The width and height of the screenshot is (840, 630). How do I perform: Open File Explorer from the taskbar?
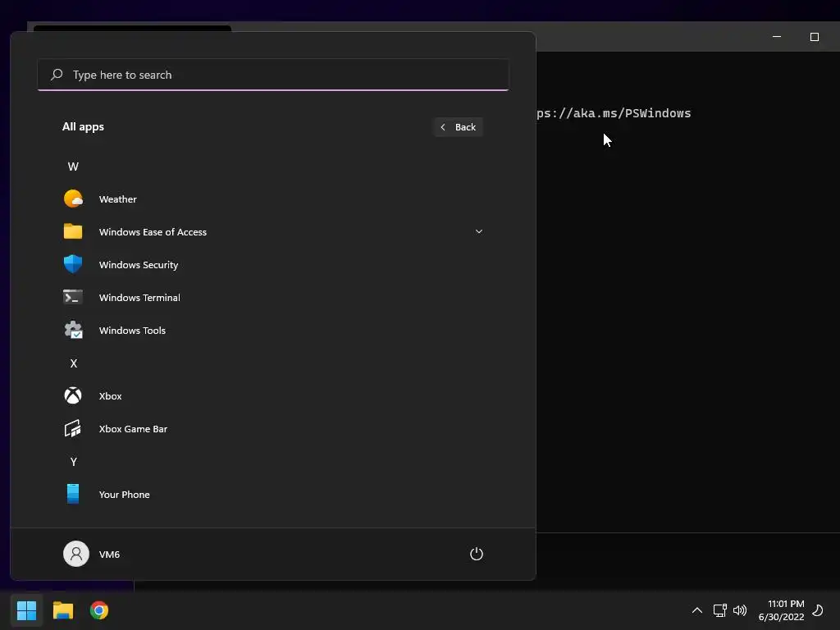pos(62,610)
